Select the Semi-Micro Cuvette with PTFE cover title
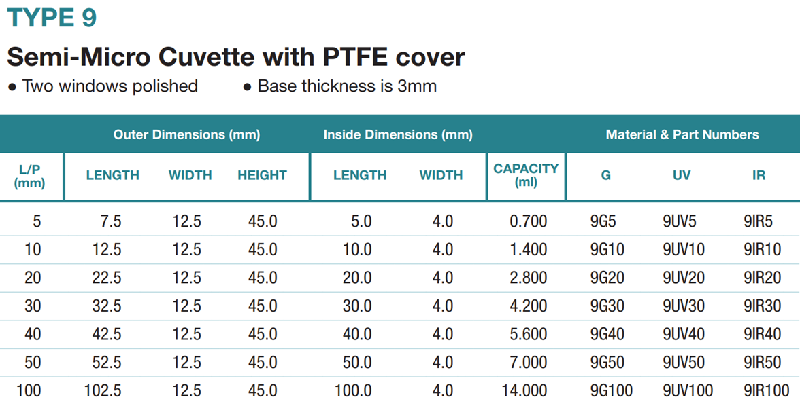The width and height of the screenshot is (800, 407). point(236,57)
